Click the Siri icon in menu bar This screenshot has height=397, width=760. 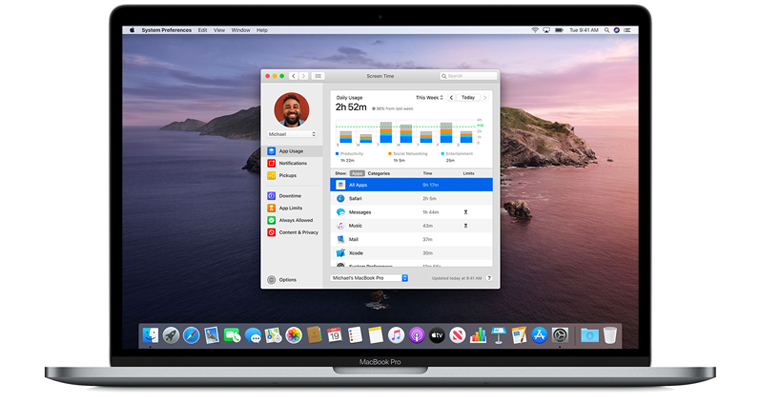pos(617,30)
